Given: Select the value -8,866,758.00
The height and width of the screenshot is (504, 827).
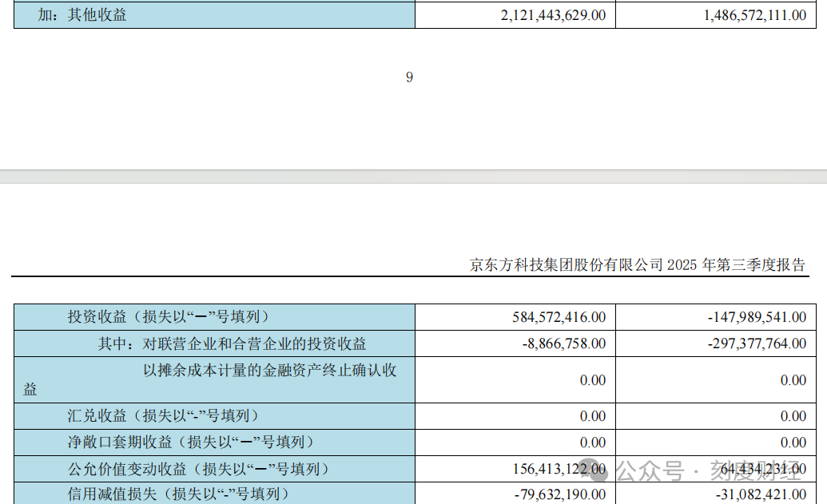Looking at the screenshot, I should click(x=562, y=344).
